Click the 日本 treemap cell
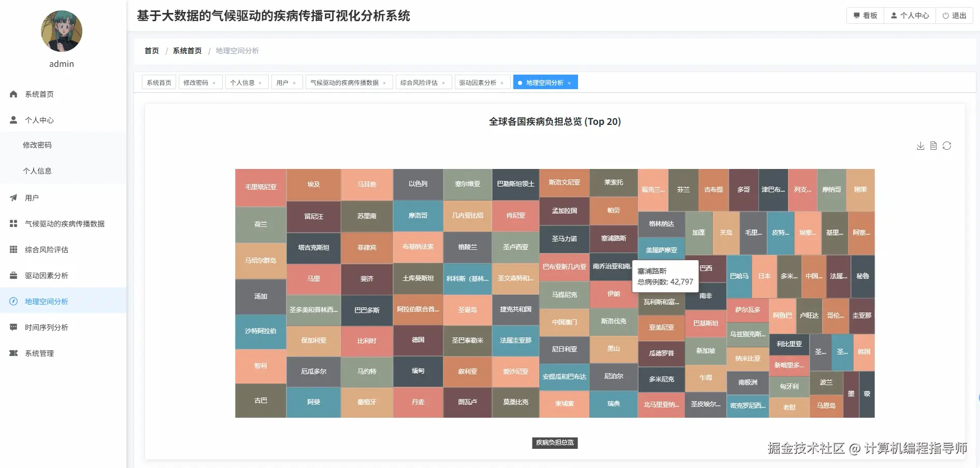 click(764, 277)
